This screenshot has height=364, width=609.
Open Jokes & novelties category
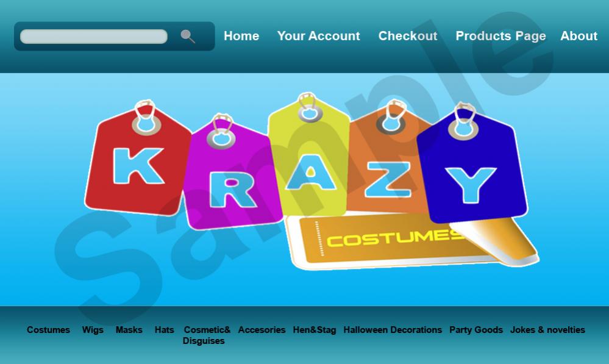coord(547,330)
